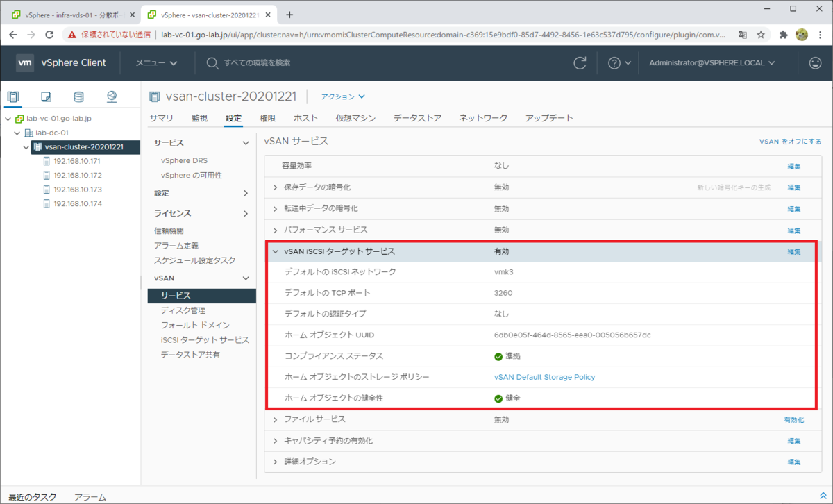
Task: Expand the ライセンス section in sidebar
Action: click(x=245, y=214)
